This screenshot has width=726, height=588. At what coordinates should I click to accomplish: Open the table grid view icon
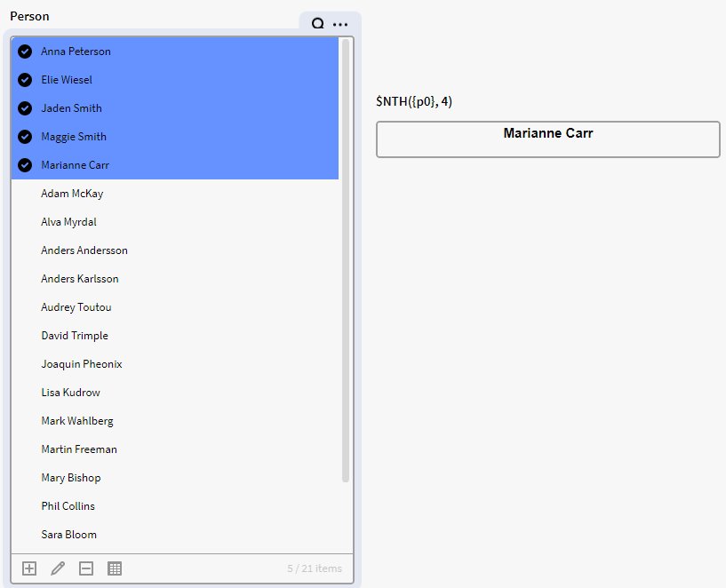tap(115, 568)
